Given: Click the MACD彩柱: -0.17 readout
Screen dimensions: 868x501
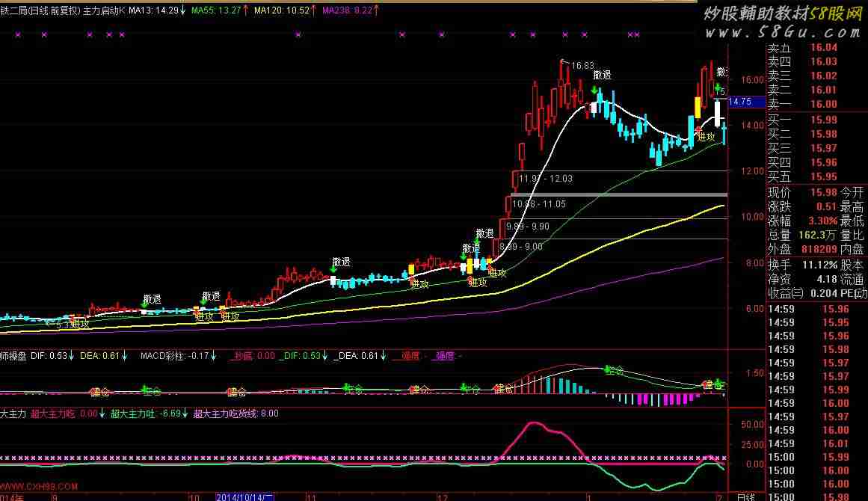Looking at the screenshot, I should point(178,356).
